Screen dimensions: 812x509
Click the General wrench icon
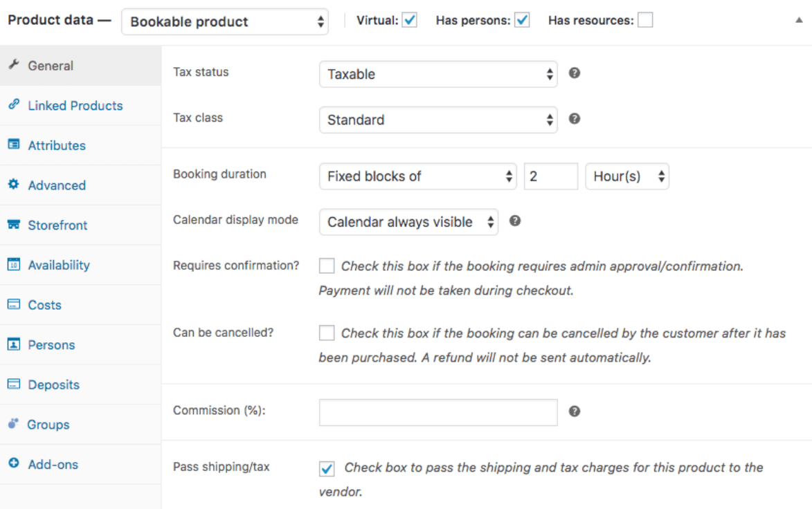(13, 65)
